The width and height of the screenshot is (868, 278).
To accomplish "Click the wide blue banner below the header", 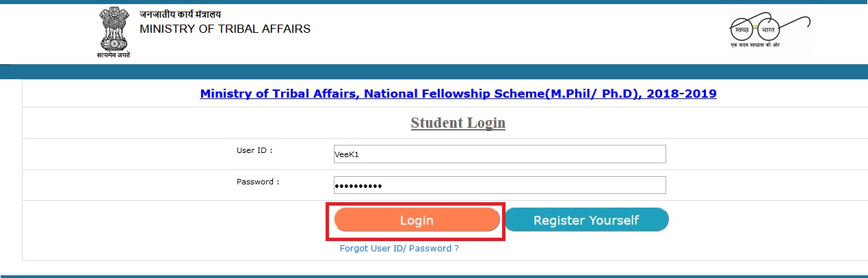I will pyautogui.click(x=434, y=72).
